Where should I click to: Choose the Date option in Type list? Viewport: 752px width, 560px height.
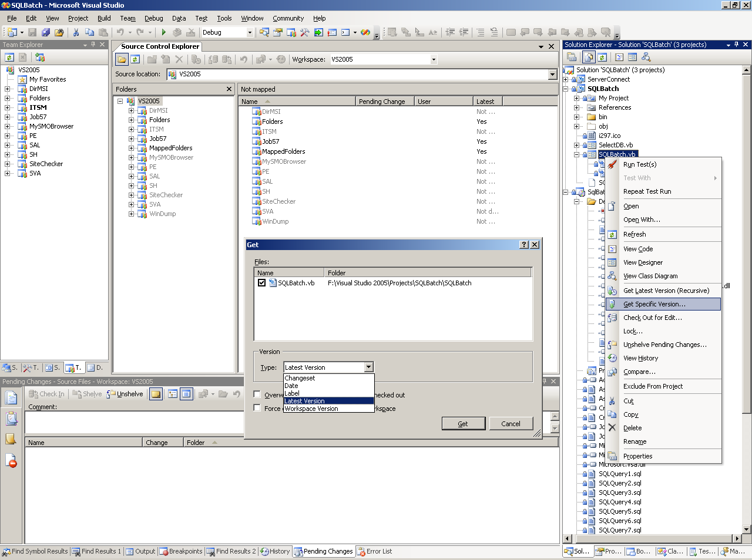point(328,386)
